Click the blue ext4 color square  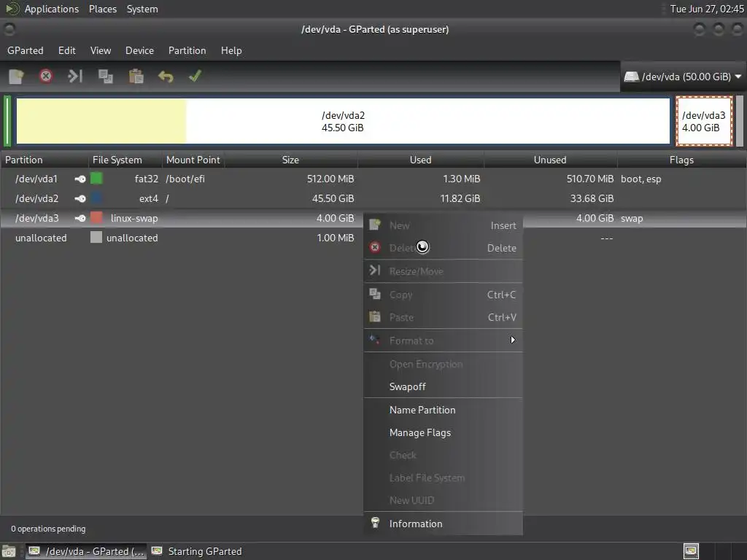[x=96, y=198]
